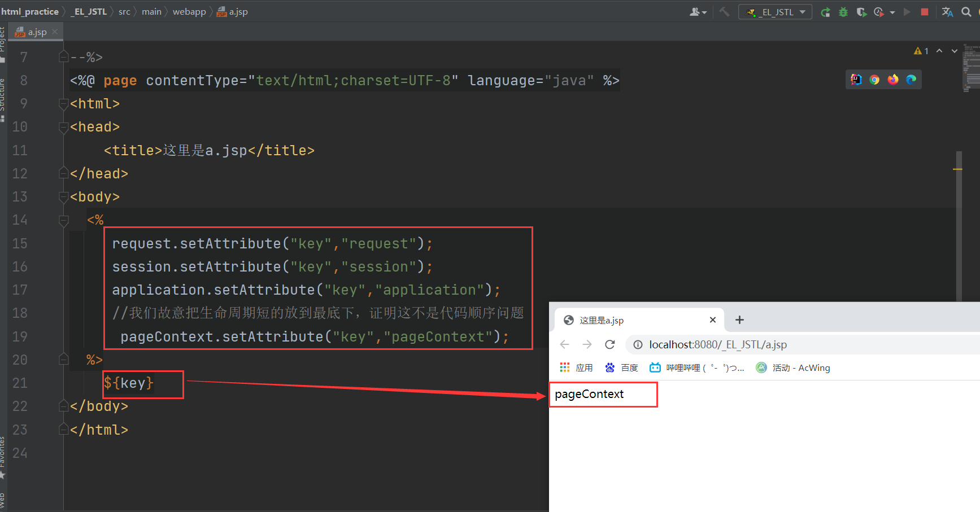Go to previous highlighted error arrow
The height and width of the screenshot is (512, 980).
(x=939, y=51)
